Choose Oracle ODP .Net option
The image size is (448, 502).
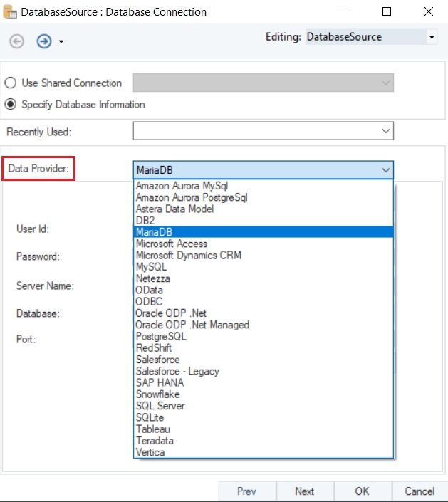click(x=264, y=313)
